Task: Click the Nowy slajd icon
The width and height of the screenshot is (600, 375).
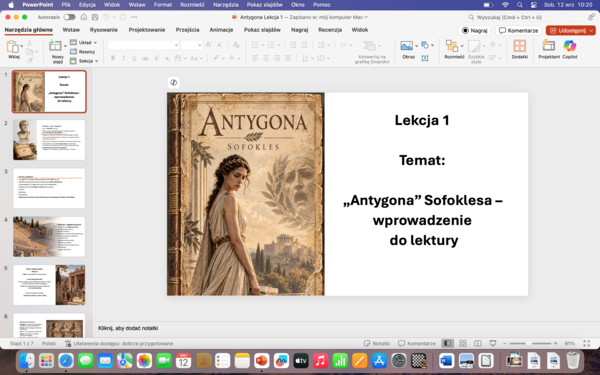Action: coord(55,46)
